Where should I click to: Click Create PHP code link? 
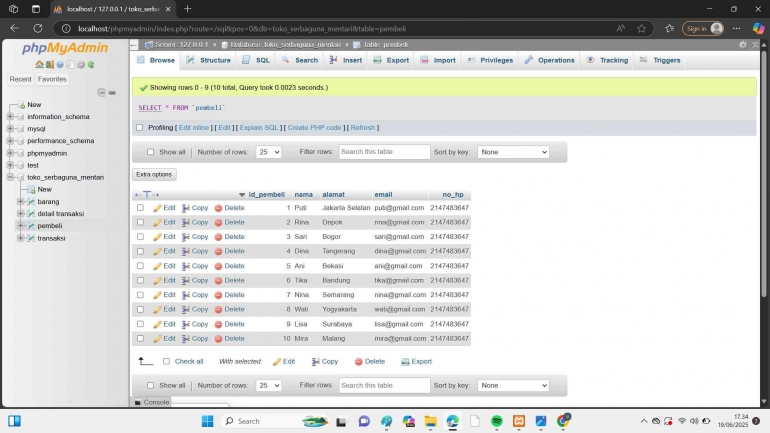click(x=314, y=128)
